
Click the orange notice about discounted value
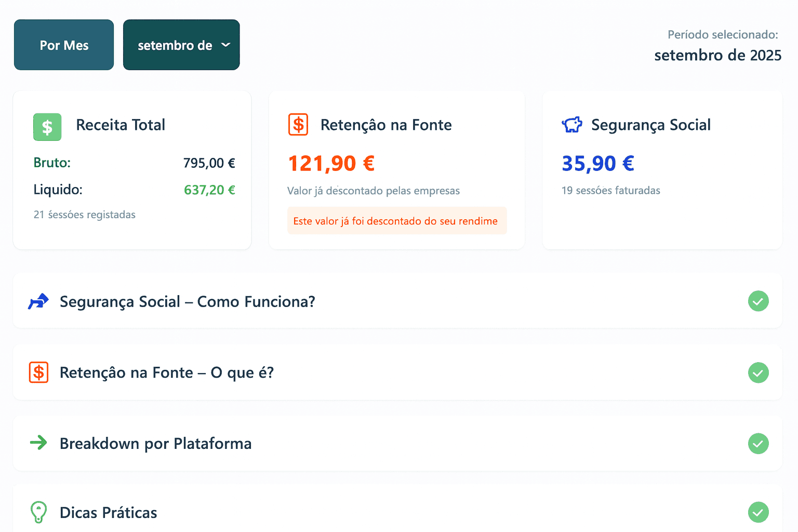click(x=396, y=221)
